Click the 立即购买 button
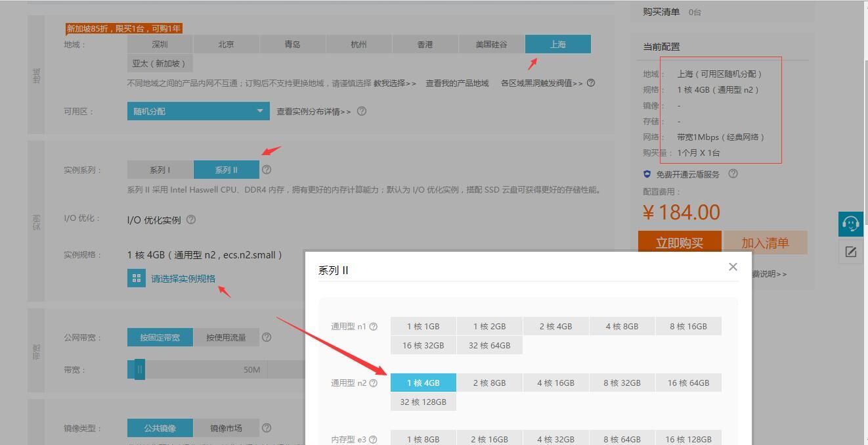The width and height of the screenshot is (868, 445). pos(679,243)
